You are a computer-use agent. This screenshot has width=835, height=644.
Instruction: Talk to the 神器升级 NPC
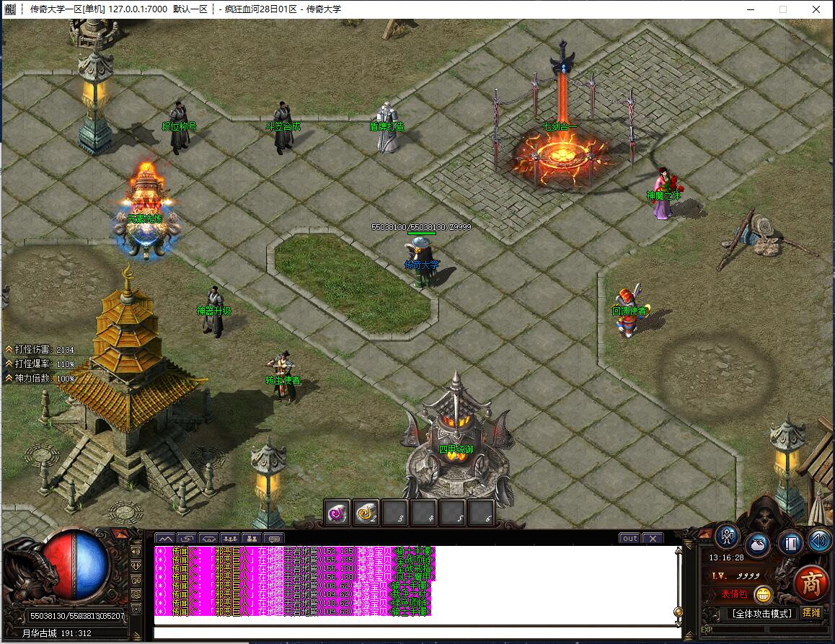click(x=213, y=312)
